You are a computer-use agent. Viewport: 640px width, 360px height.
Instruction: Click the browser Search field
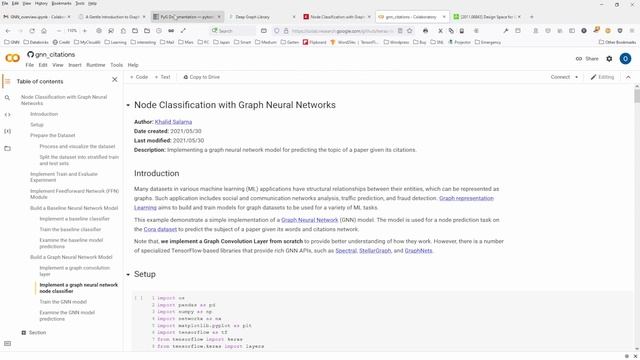(233, 31)
